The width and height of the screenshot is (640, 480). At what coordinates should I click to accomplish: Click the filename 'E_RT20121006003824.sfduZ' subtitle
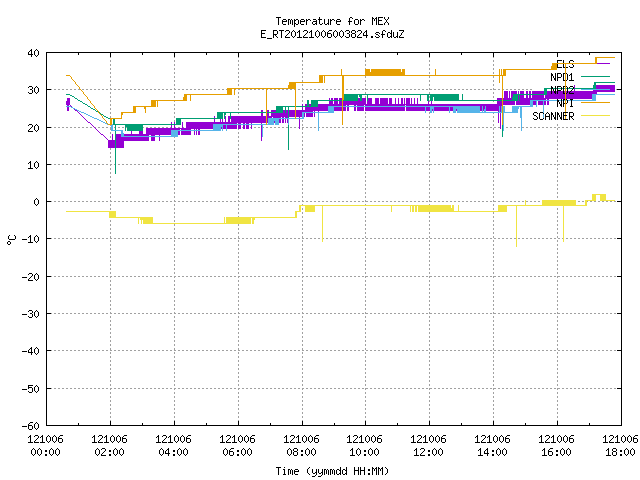[332, 34]
